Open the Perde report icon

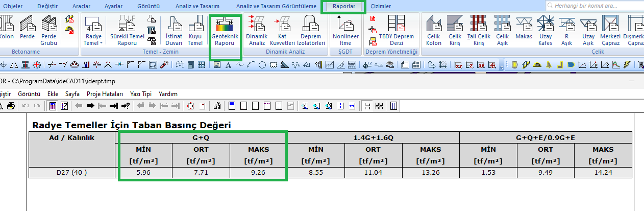[x=27, y=28]
